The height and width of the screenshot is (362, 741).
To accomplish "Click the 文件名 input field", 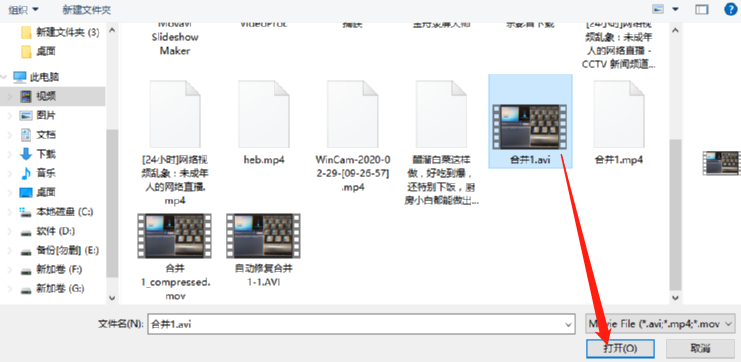I will (x=362, y=324).
